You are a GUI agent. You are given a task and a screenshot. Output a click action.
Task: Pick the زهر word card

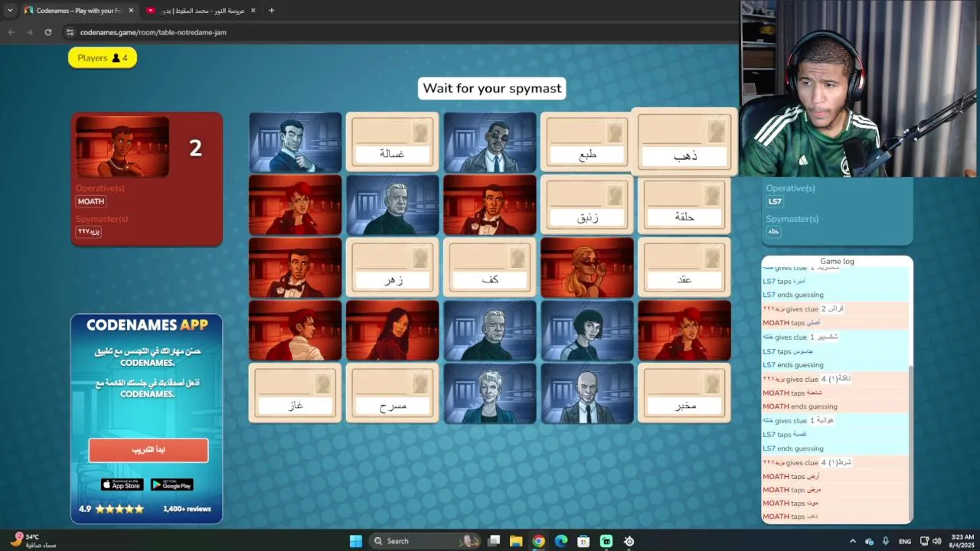point(392,268)
